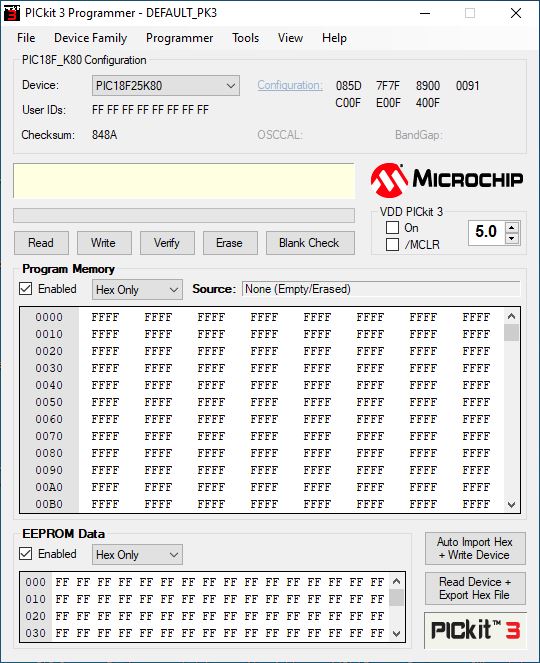Click the Verify button
The height and width of the screenshot is (663, 540).
pyautogui.click(x=167, y=243)
